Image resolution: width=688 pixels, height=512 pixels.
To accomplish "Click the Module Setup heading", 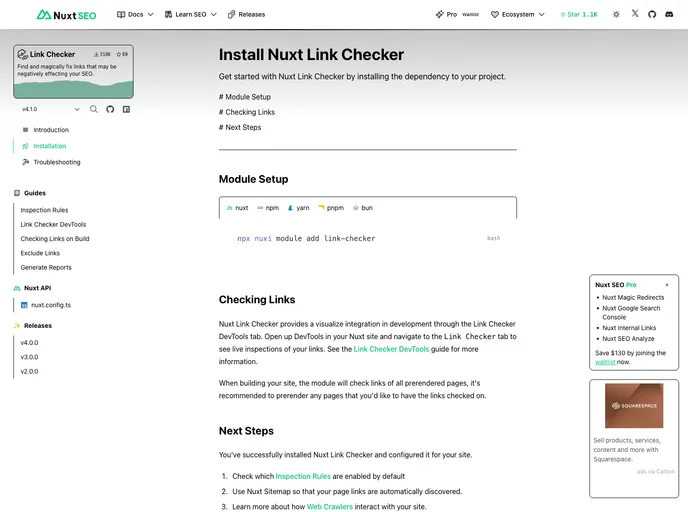I will click(254, 179).
